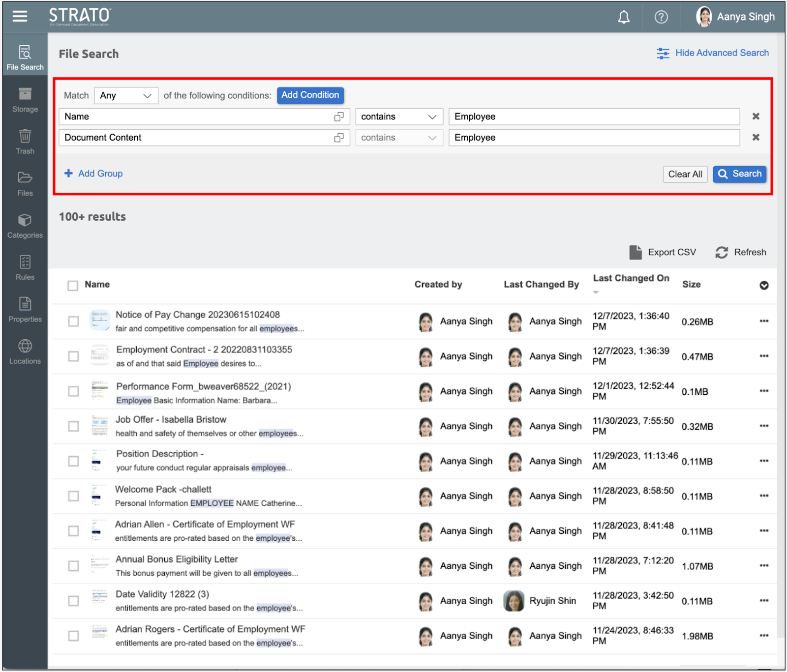
Task: Open Categories in the sidebar
Action: pos(25,226)
